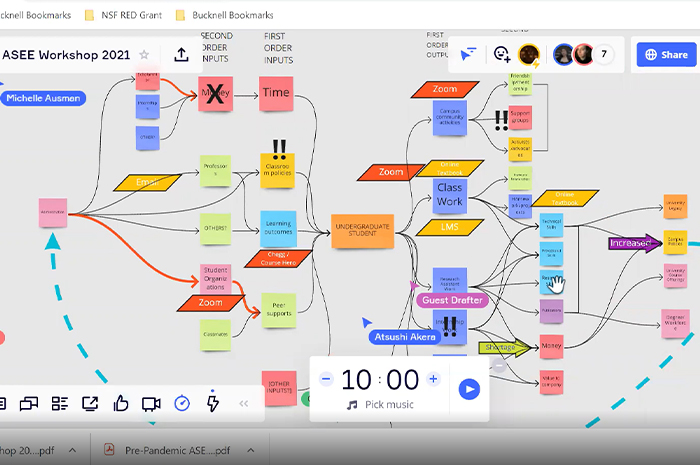The image size is (700, 465).
Task: Click the timer seconds value 00
Action: point(402,380)
